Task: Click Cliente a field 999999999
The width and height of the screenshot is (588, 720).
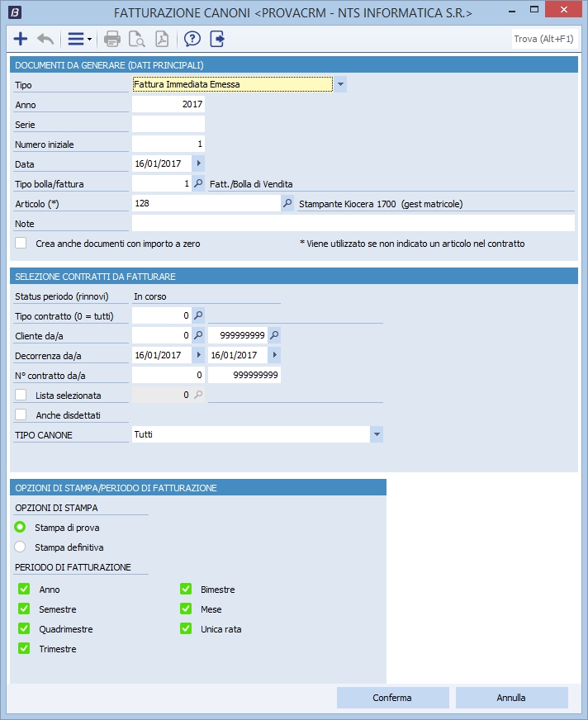Action: point(238,335)
